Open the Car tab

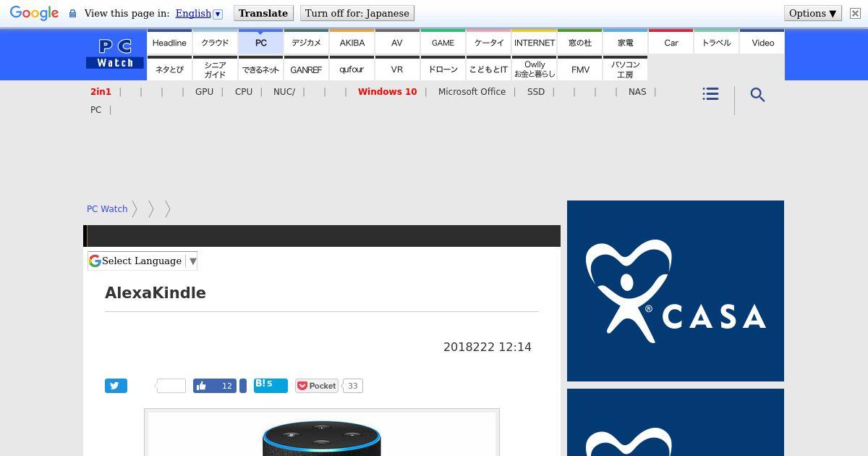671,42
